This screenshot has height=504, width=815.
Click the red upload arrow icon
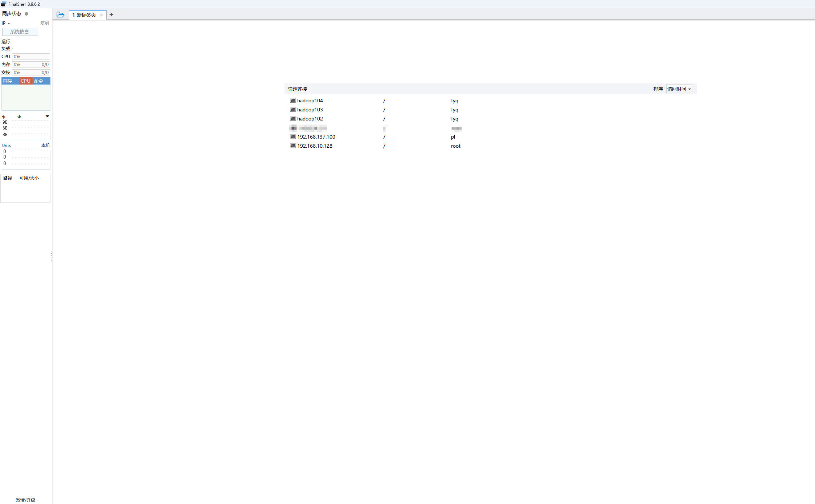(x=3, y=117)
